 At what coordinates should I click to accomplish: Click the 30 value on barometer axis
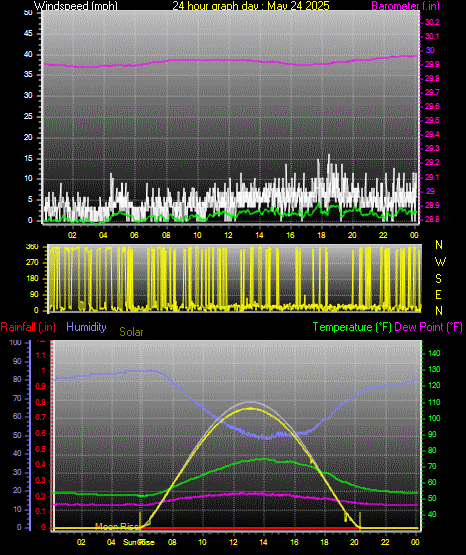click(430, 50)
